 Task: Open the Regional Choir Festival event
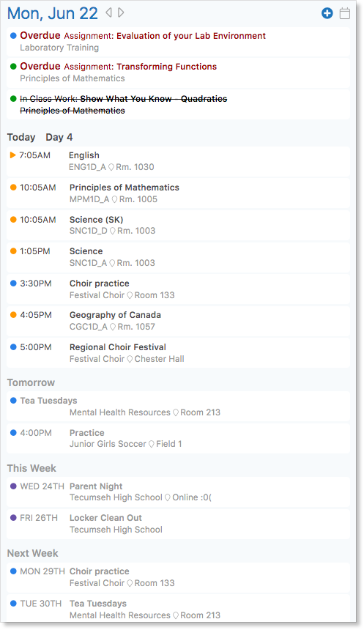[178, 353]
